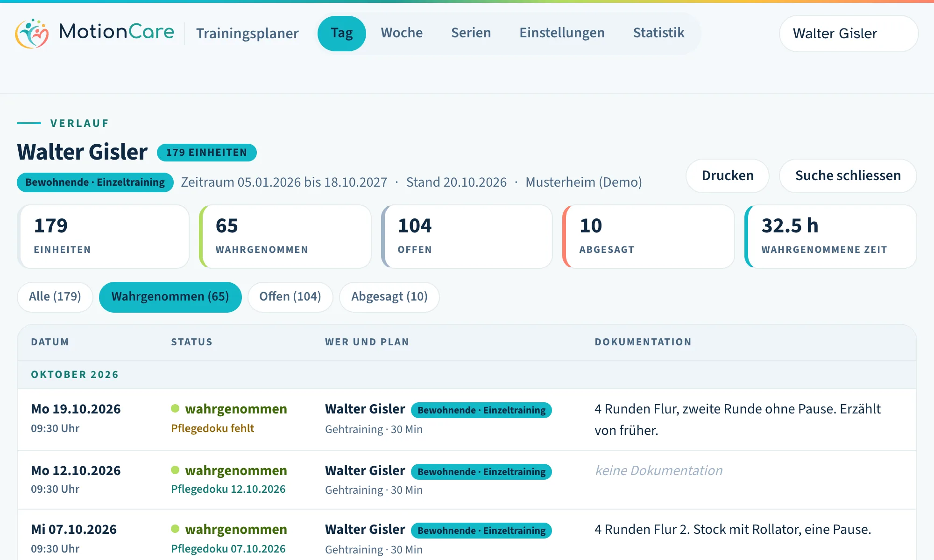Viewport: 934px width, 560px height.
Task: Open the Statistik tab
Action: click(658, 33)
